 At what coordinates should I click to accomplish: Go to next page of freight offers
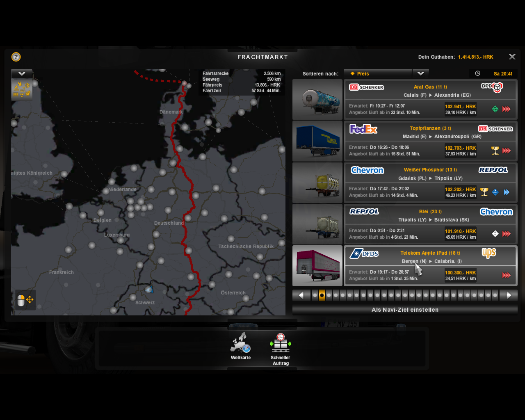[509, 295]
